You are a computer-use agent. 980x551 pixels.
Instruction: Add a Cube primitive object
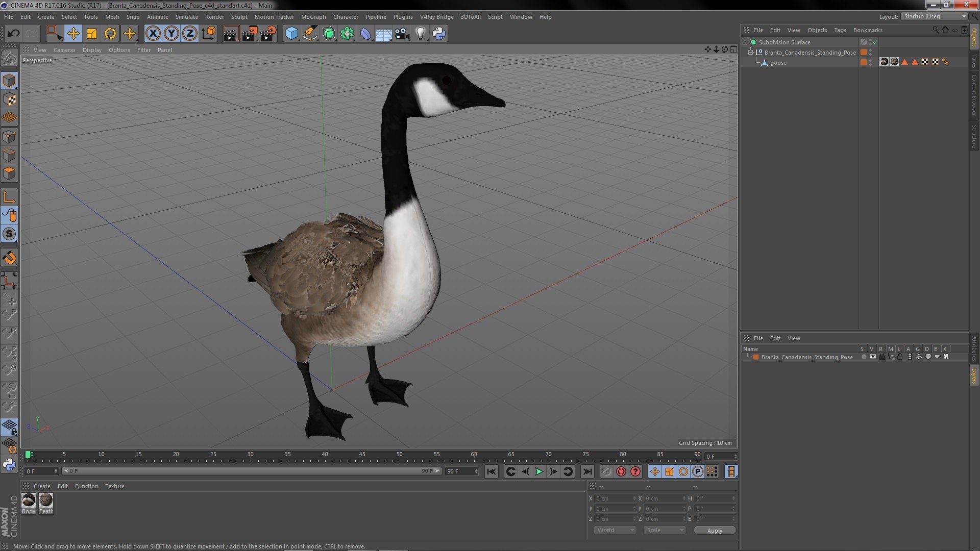pyautogui.click(x=291, y=34)
